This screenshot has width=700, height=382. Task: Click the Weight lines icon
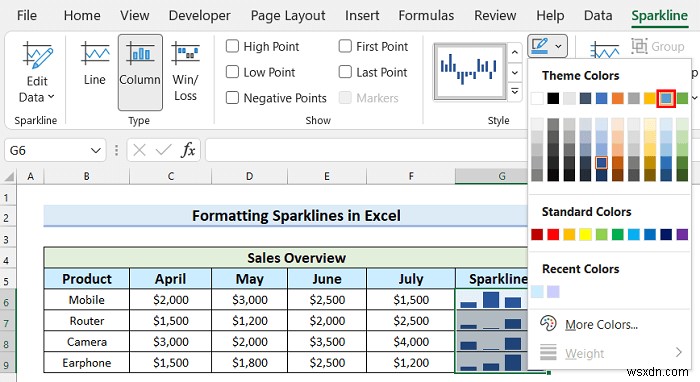548,353
